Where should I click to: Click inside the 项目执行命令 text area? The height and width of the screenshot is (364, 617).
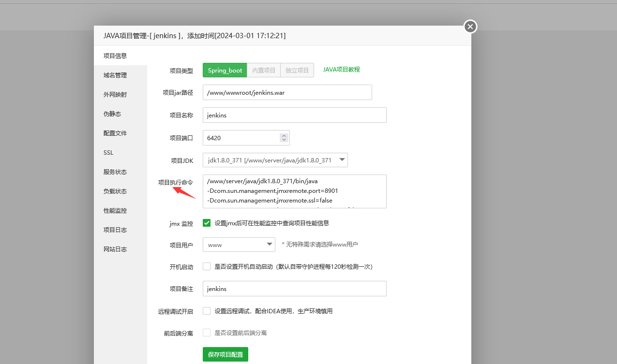[x=295, y=191]
